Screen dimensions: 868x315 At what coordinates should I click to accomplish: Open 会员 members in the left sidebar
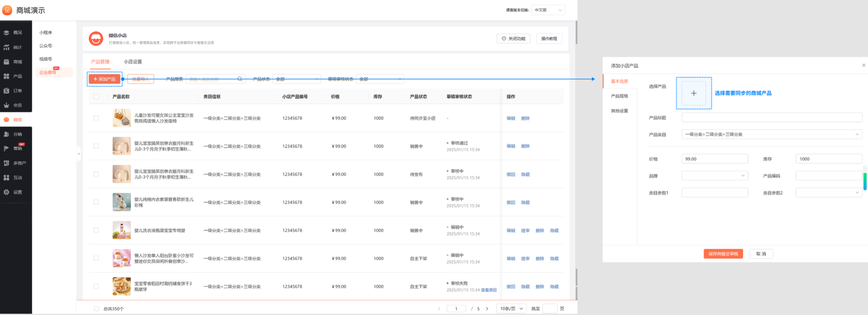(x=14, y=105)
